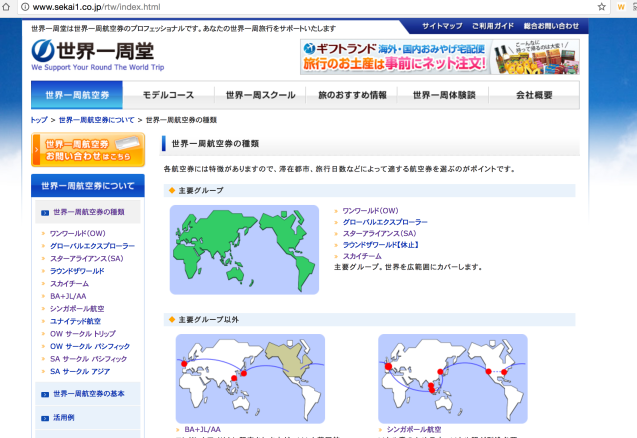Screen dimensions: 637x438
Task: Click BA+JL/AA link below the map
Action: (x=203, y=429)
